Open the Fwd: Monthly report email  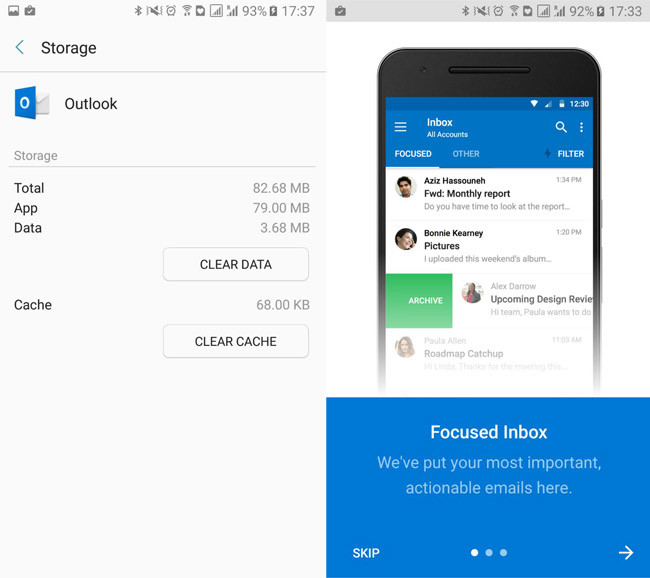pos(489,194)
